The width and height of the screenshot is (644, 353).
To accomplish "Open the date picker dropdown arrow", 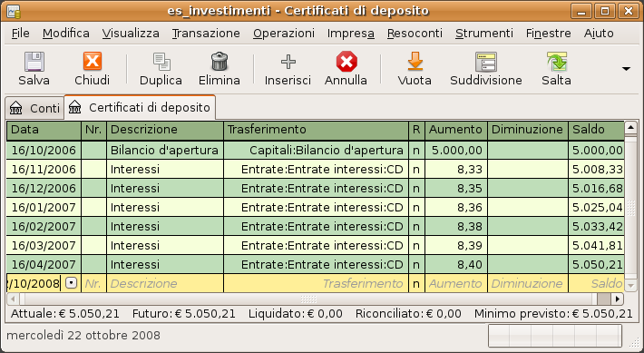I will 72,283.
